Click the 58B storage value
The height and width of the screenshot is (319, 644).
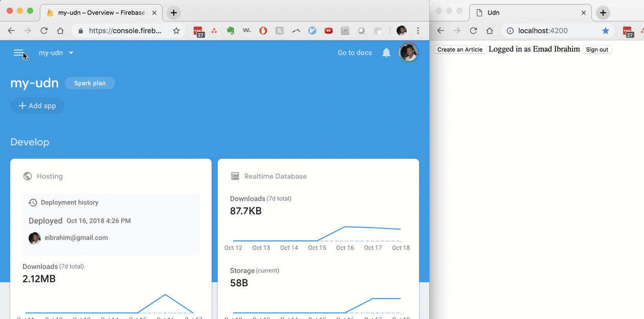tap(239, 283)
